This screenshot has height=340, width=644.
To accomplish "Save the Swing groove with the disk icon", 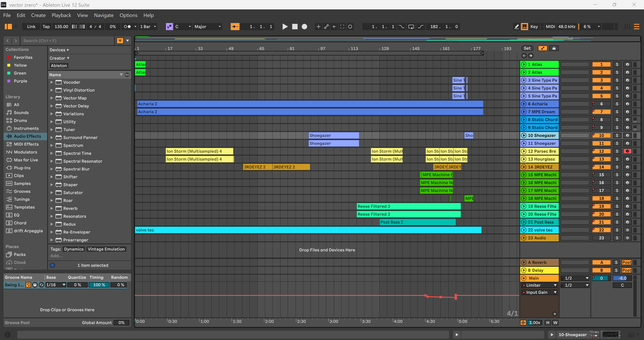I will tap(35, 285).
